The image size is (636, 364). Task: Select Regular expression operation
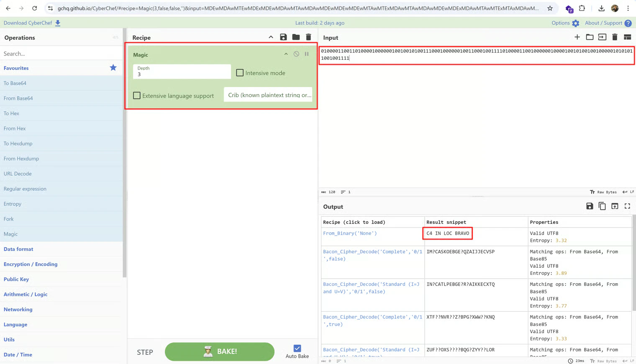pos(61,188)
